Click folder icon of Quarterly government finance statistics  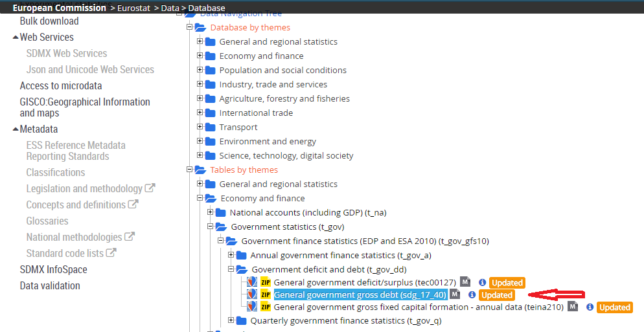242,320
